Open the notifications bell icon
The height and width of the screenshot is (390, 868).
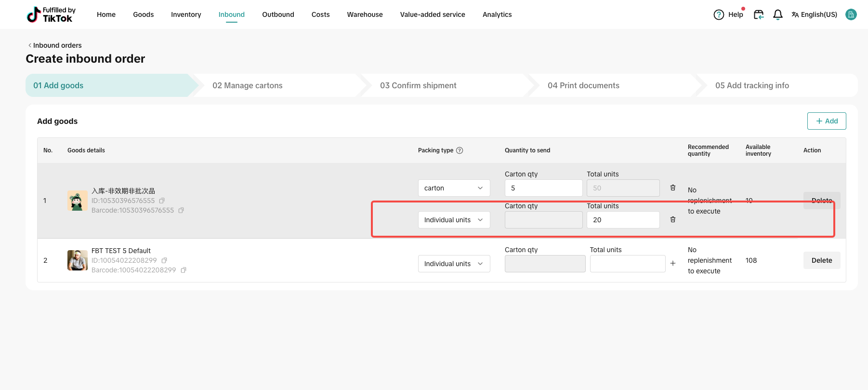(777, 15)
